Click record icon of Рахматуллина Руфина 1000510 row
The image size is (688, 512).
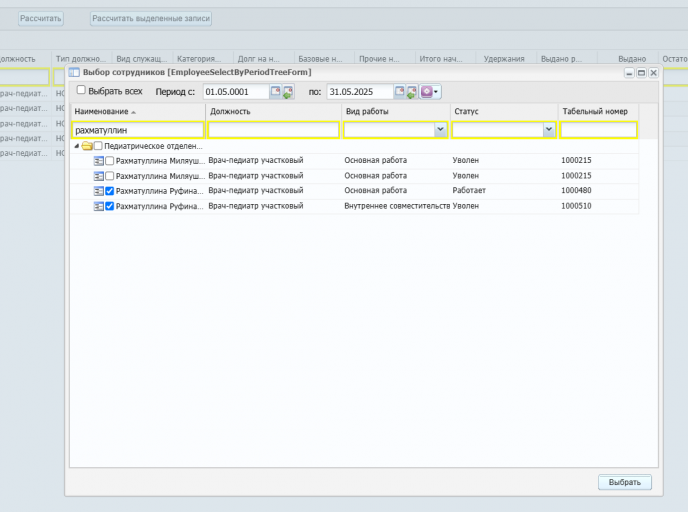coord(99,206)
